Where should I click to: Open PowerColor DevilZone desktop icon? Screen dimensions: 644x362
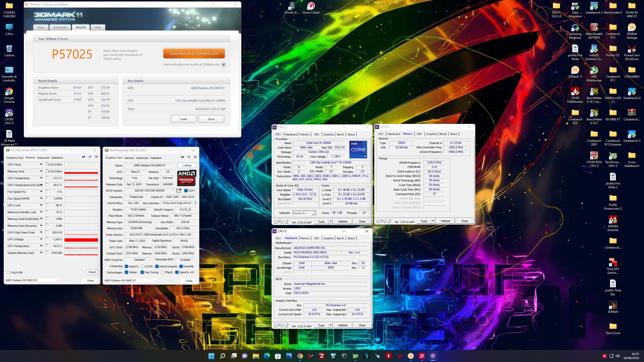click(632, 53)
